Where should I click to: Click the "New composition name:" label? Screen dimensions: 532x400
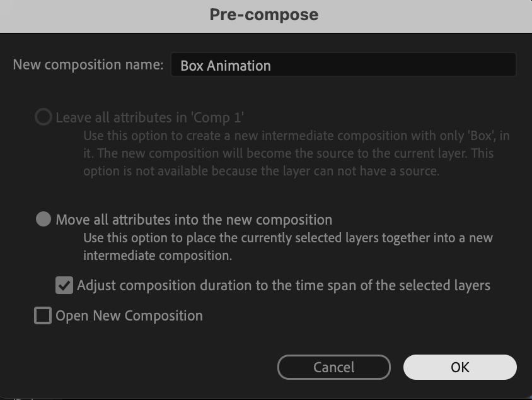88,65
